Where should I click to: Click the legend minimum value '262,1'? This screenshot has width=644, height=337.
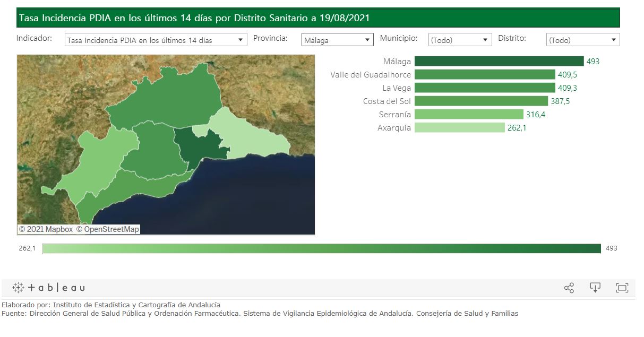point(27,248)
